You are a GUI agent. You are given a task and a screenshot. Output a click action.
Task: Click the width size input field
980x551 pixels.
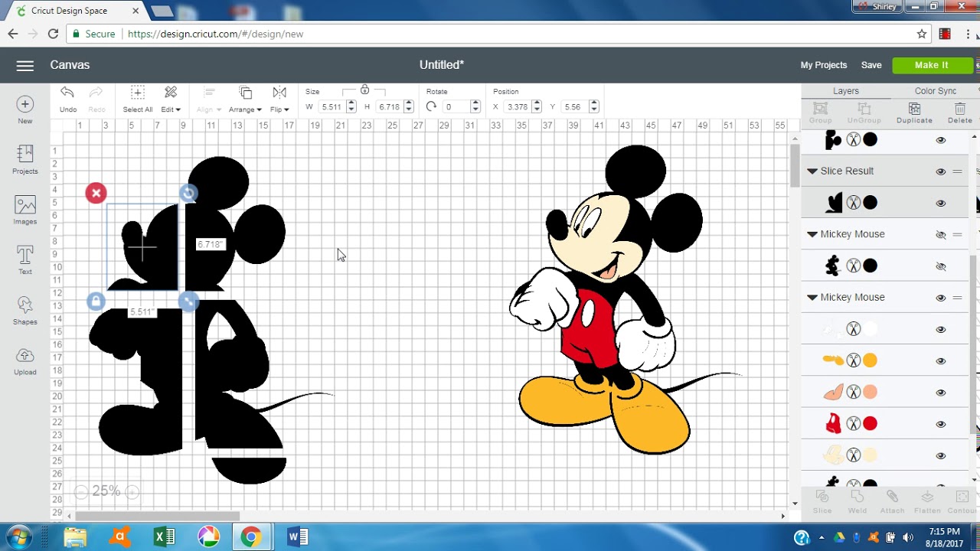(x=332, y=107)
